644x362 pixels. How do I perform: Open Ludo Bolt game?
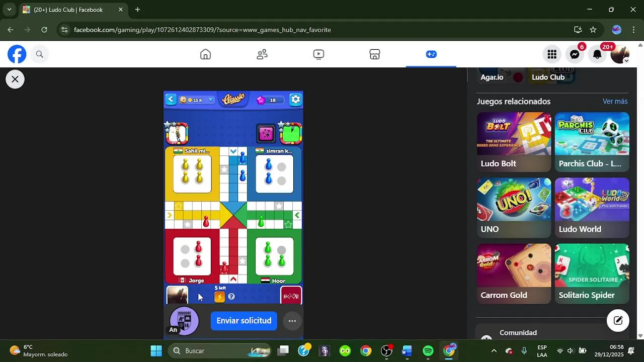tap(514, 142)
